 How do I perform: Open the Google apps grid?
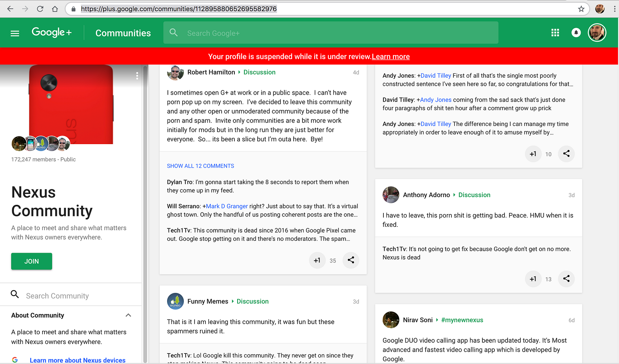point(555,33)
